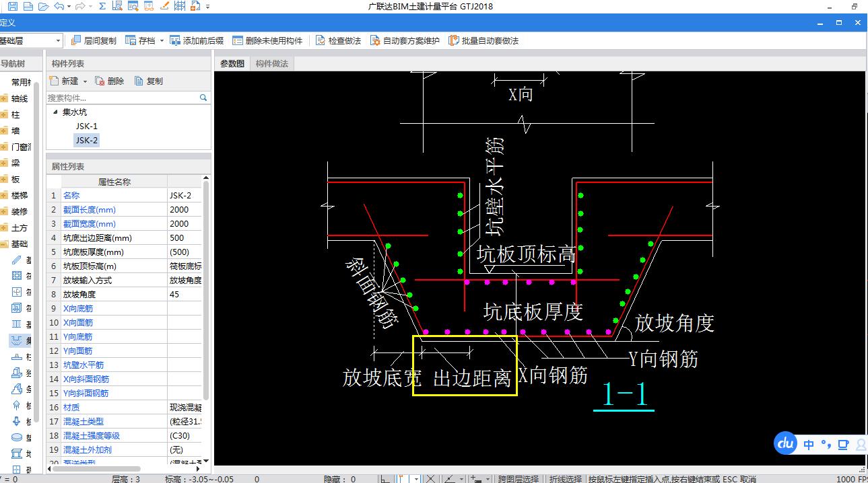Click the magnifier search icon
The width and height of the screenshot is (868, 483).
(203, 98)
